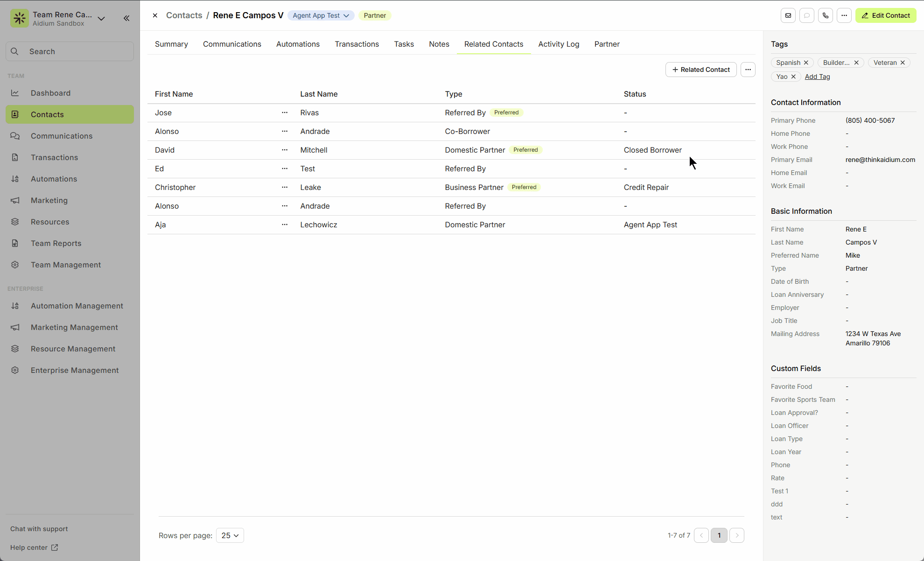
Task: Expand the Team Rene Campos team switcher
Action: coord(101,19)
